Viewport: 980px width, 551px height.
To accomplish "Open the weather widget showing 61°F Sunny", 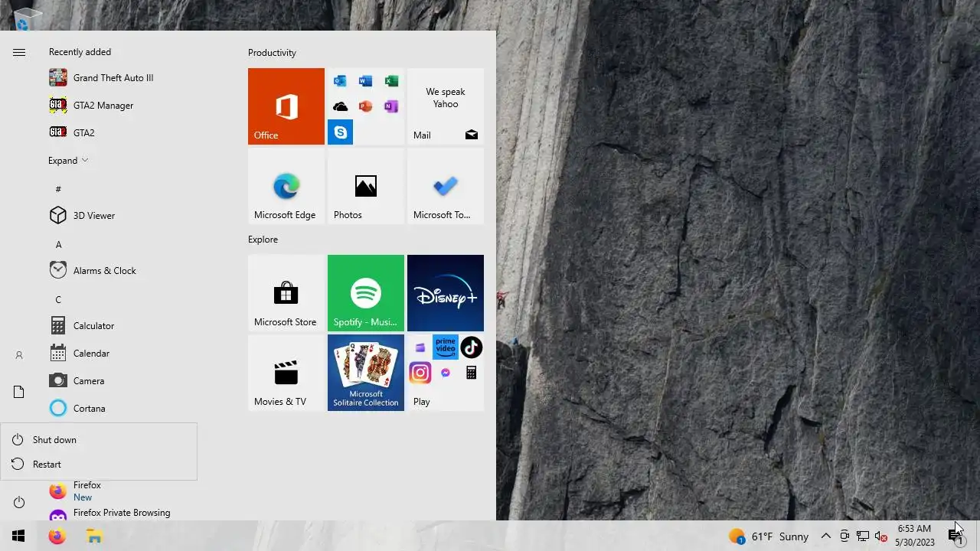I will pyautogui.click(x=769, y=536).
